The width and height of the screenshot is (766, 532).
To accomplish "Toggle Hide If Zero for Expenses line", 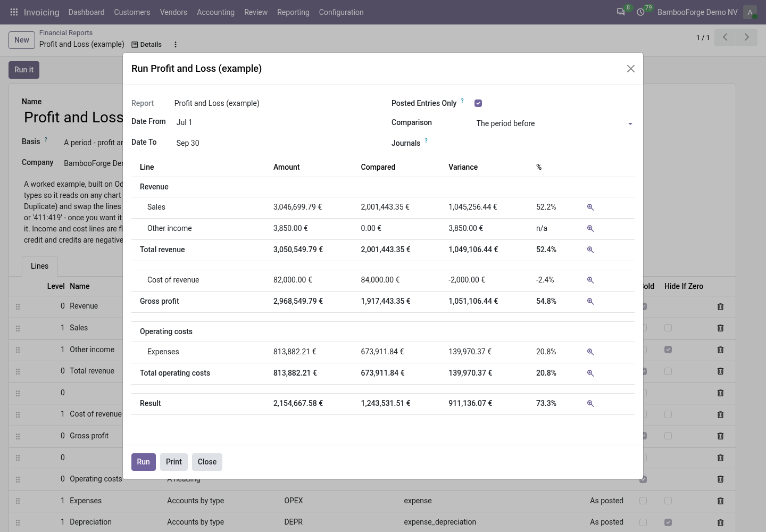I will (668, 501).
